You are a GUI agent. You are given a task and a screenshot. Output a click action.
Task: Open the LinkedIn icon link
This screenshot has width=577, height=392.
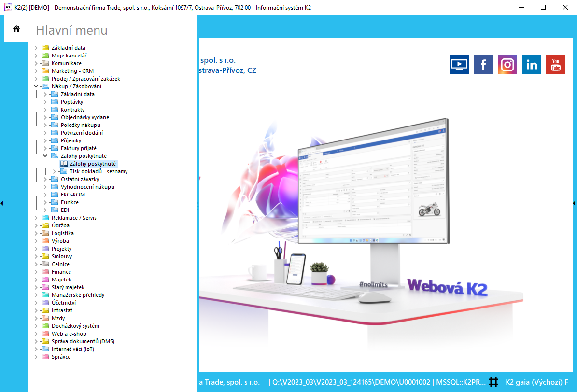pyautogui.click(x=531, y=65)
